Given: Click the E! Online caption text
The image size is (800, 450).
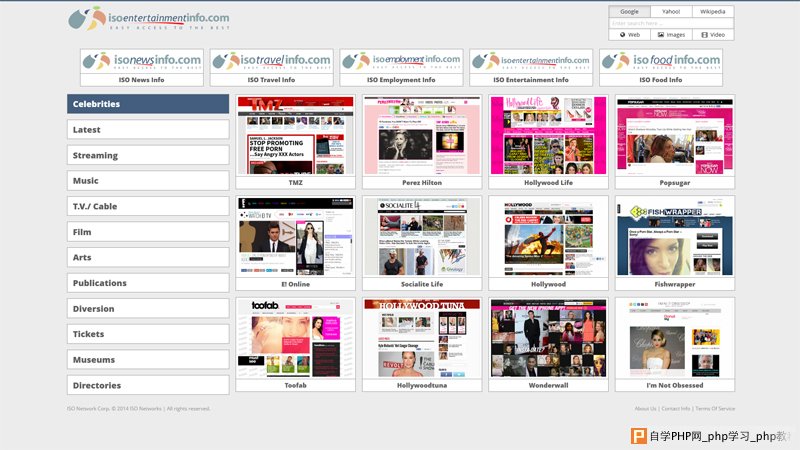Looking at the screenshot, I should click(295, 284).
